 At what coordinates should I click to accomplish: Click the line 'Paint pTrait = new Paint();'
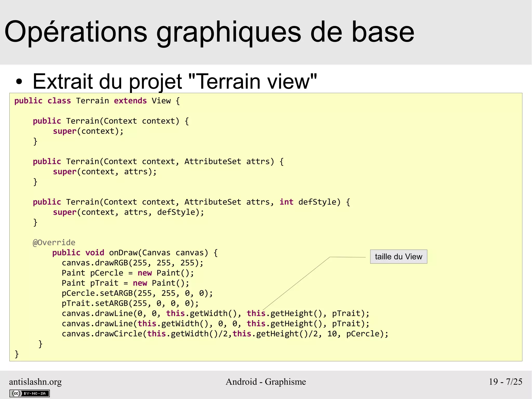[x=125, y=283]
